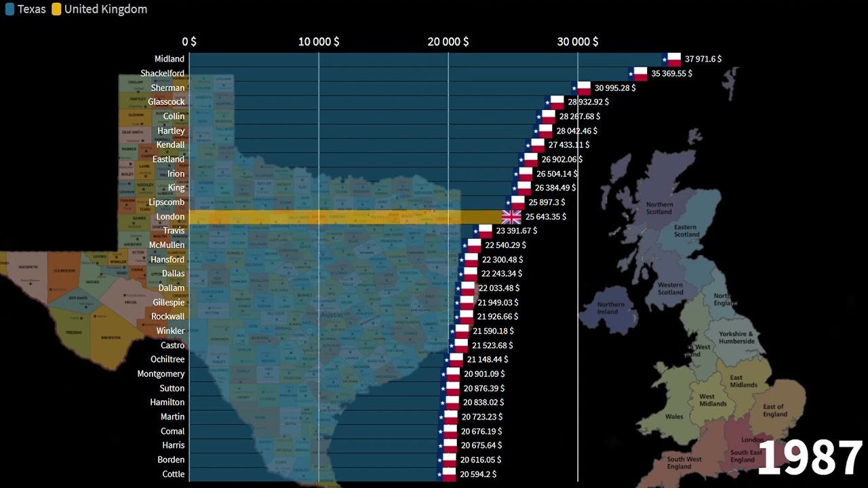This screenshot has width=868, height=488.
Task: Click the Texas flag on Hartley bar
Action: [x=542, y=131]
